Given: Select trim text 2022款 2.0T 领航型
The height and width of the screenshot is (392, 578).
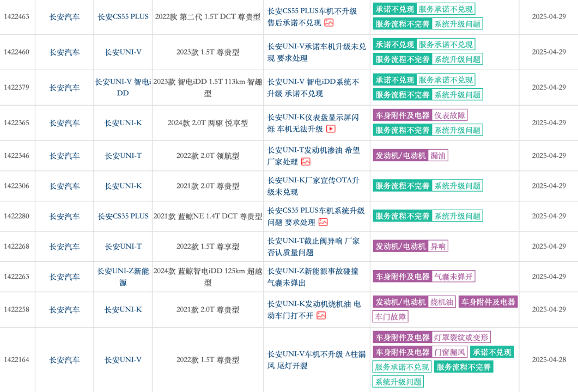Looking at the screenshot, I should point(208,156).
